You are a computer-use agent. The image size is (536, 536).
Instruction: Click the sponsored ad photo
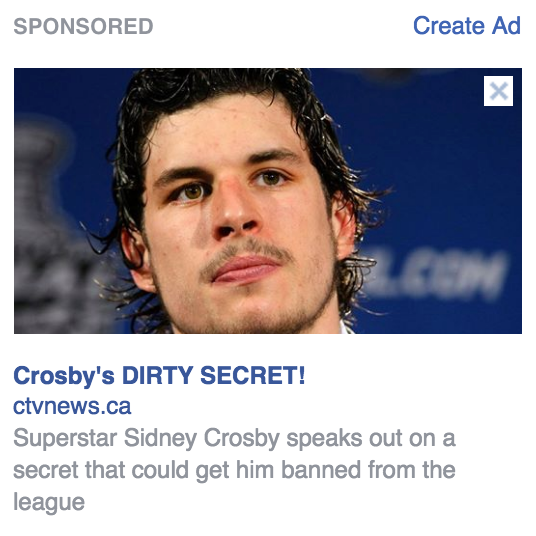coord(268,201)
